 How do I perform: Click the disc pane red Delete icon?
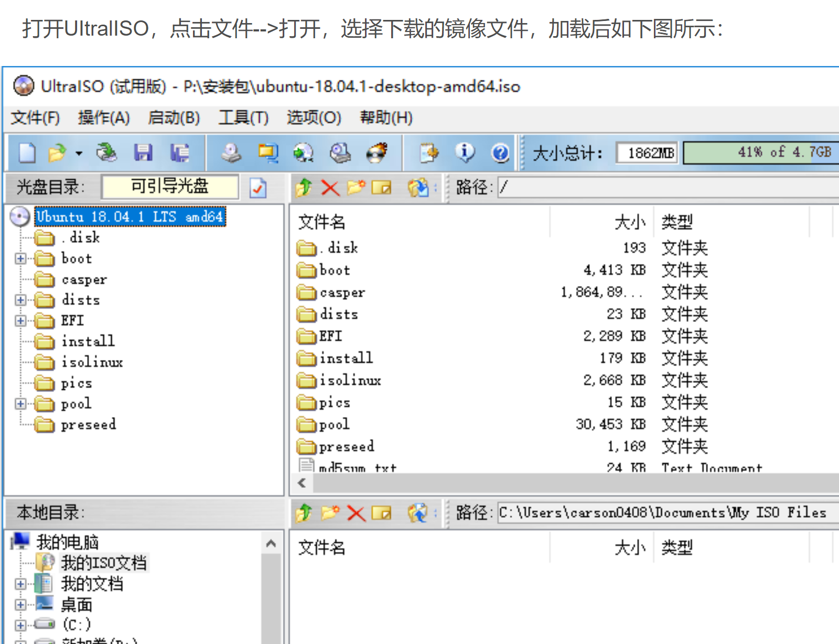330,188
